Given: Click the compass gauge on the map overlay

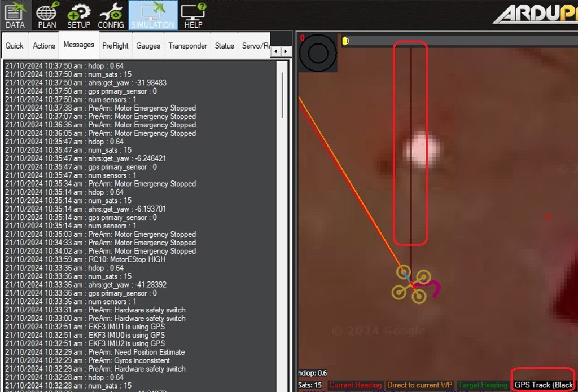Looking at the screenshot, I should point(317,54).
